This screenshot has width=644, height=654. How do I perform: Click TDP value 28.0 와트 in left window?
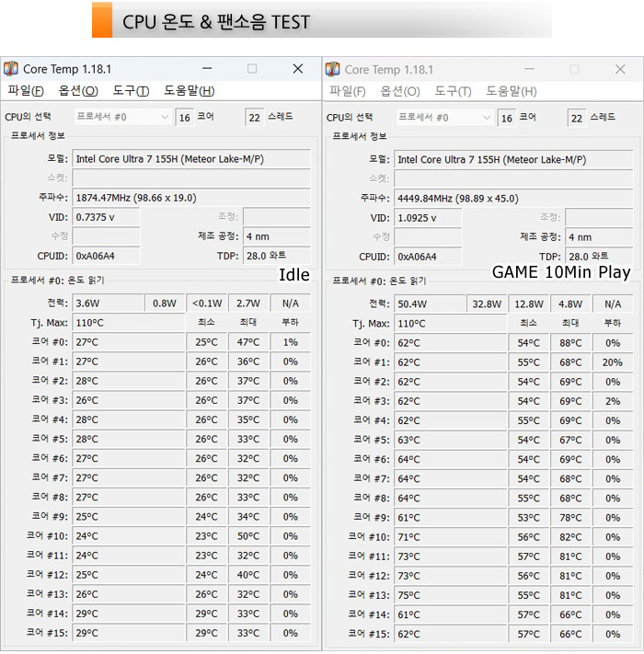(277, 256)
